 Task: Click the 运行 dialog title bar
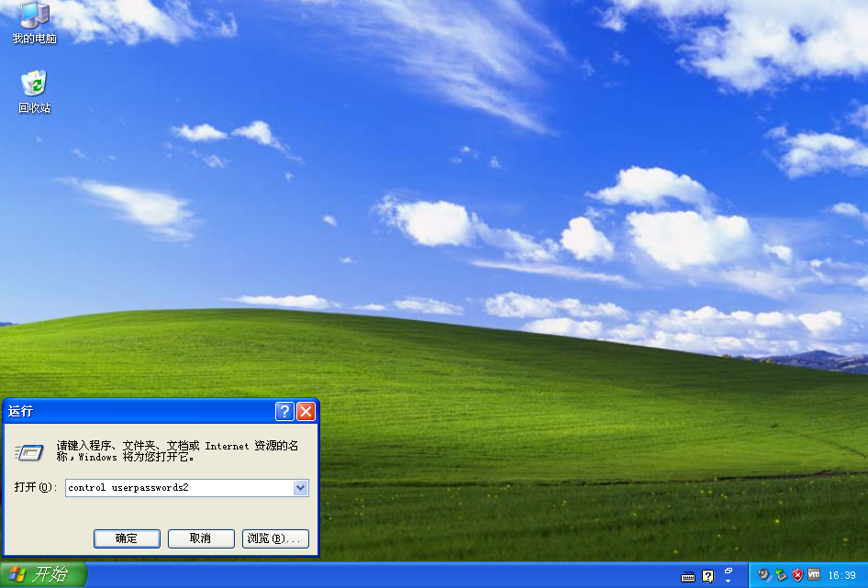[138, 411]
